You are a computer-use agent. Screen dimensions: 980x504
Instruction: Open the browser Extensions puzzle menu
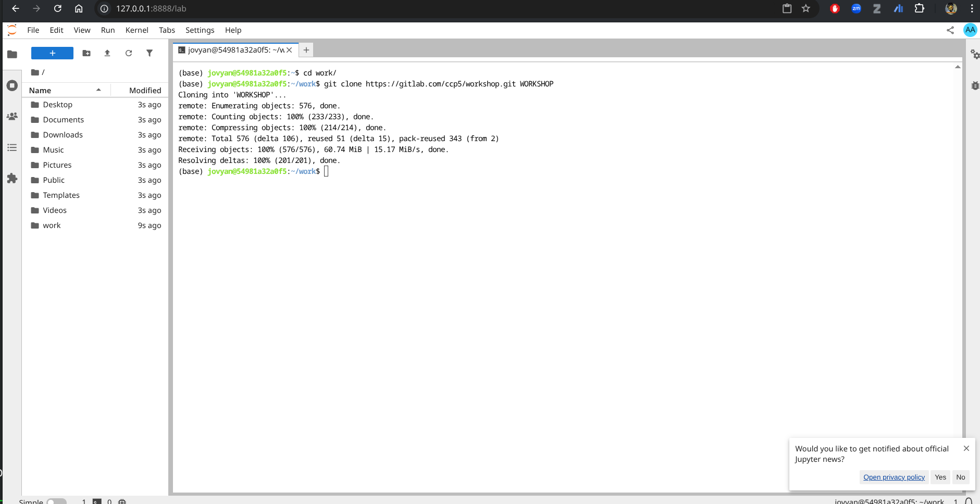[920, 8]
